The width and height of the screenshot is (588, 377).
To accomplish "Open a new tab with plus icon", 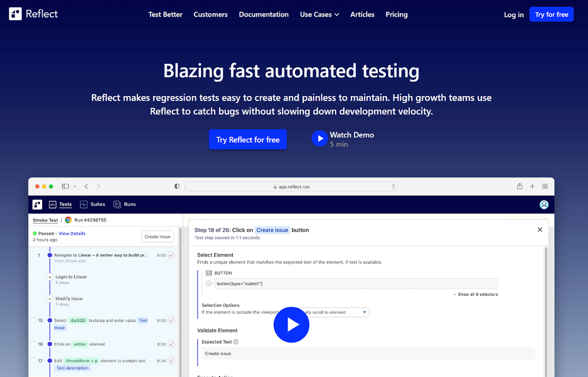I will [x=533, y=186].
